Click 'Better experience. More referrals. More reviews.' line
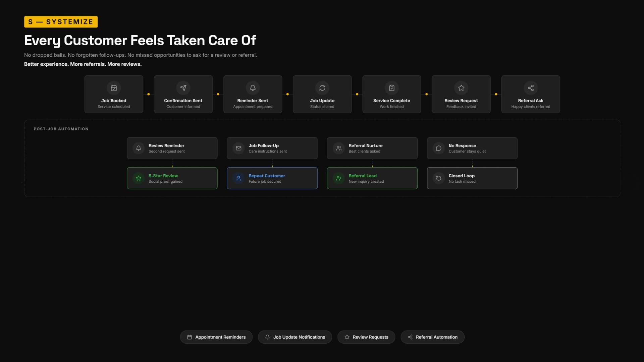644x362 pixels. pyautogui.click(x=83, y=64)
